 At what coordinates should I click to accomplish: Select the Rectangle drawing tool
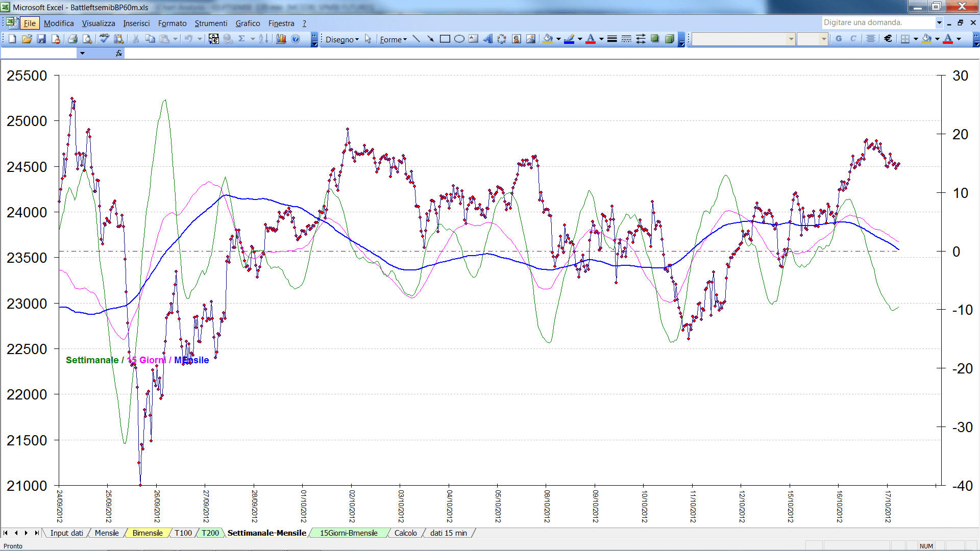coord(445,39)
